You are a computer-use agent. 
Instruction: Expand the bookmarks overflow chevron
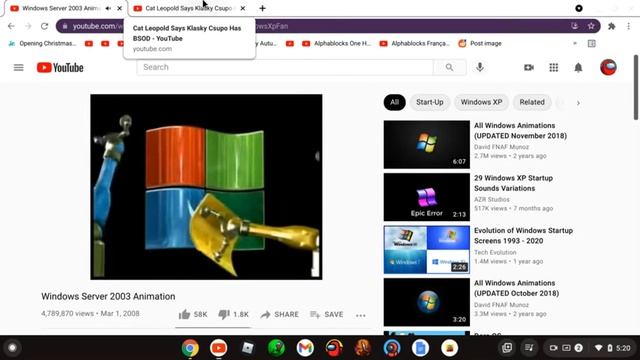[575, 43]
